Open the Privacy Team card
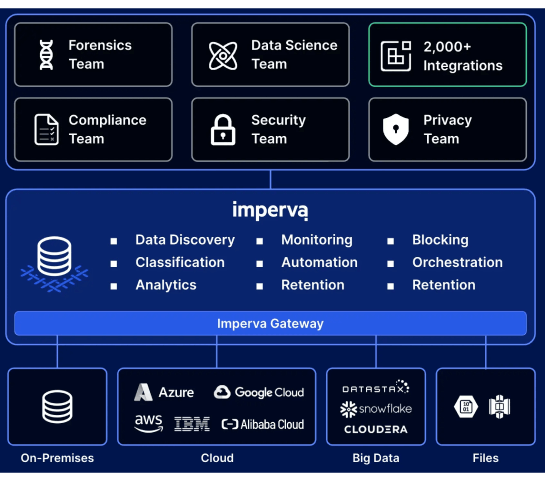The height and width of the screenshot is (481, 545). (x=448, y=130)
